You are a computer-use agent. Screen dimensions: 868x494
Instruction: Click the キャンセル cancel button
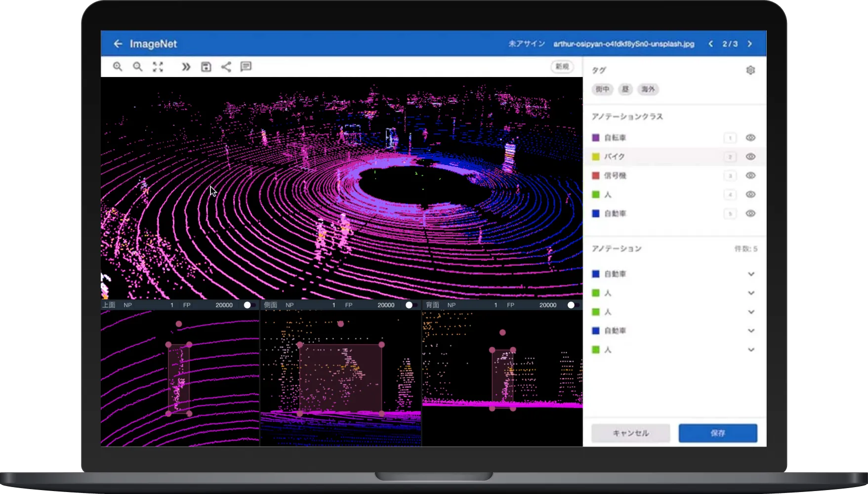tap(630, 433)
